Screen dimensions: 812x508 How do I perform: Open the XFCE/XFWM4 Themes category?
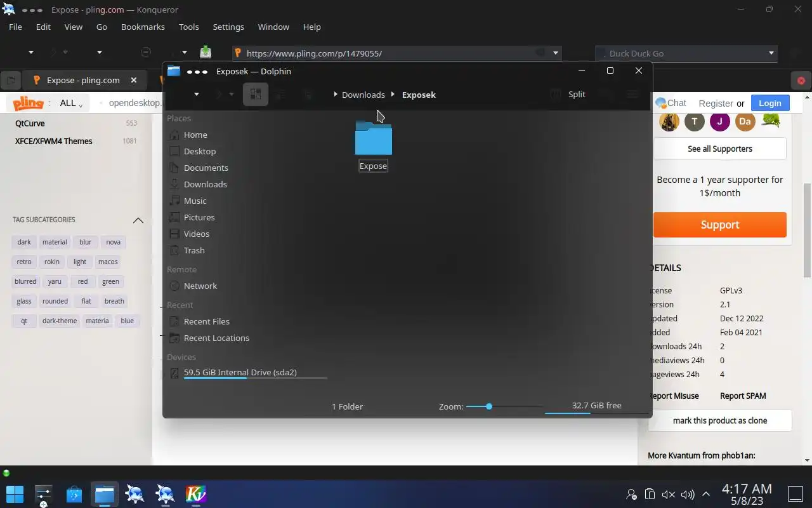pyautogui.click(x=54, y=141)
